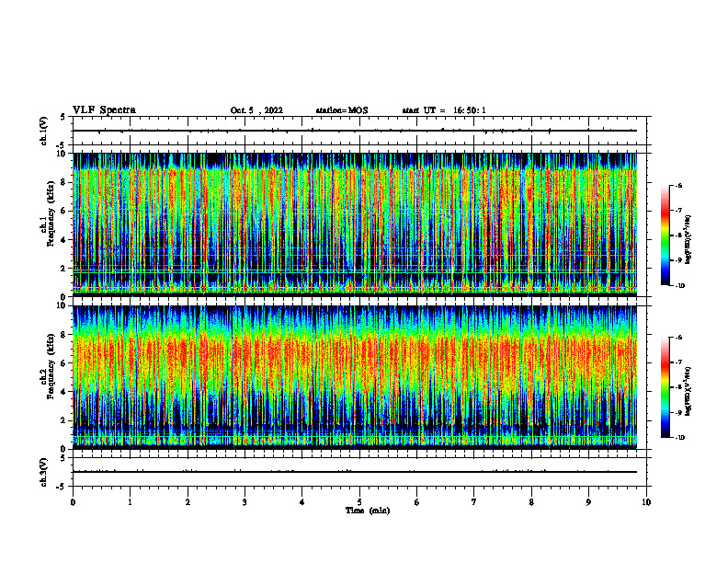Select the date text "Oct. 5 , 2022"
The height and width of the screenshot is (563, 728).
[256, 110]
